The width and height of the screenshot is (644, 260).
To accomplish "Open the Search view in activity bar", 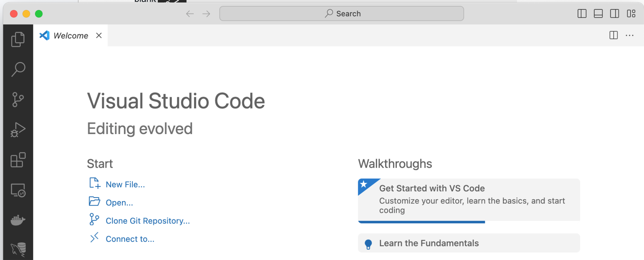I will click(18, 69).
